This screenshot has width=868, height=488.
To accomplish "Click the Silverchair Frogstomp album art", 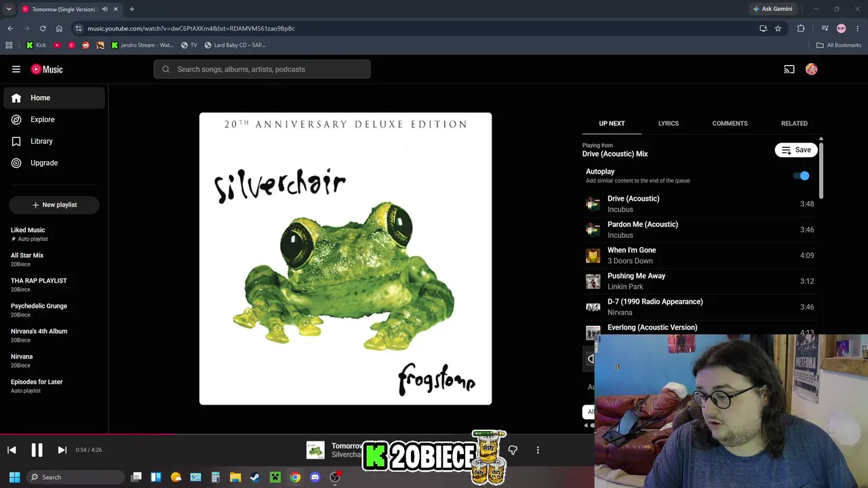I will [345, 259].
